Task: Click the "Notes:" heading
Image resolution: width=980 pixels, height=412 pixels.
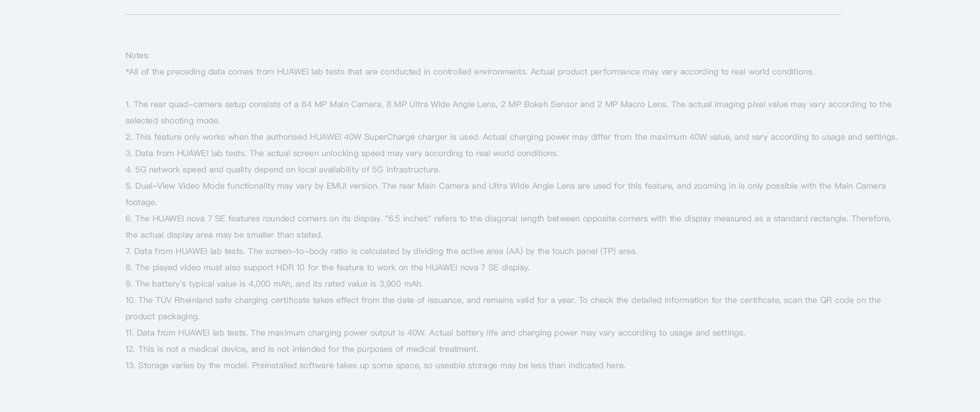Action: coord(137,55)
